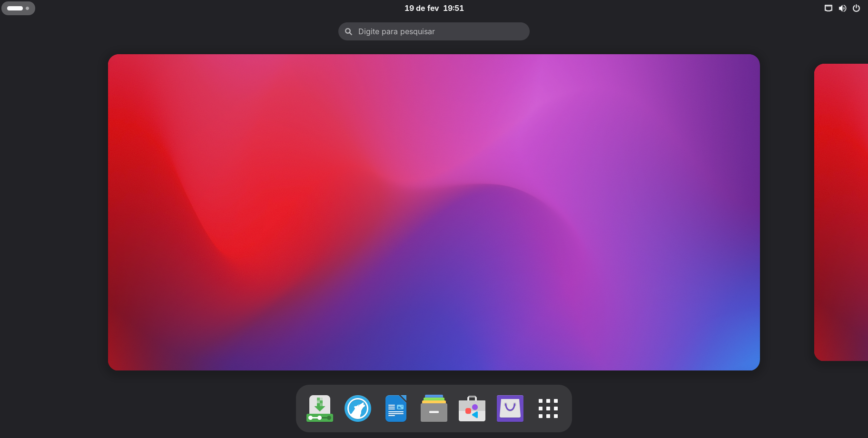The image size is (868, 438).
Task: Click the active workspace pill indicator
Action: tap(15, 8)
